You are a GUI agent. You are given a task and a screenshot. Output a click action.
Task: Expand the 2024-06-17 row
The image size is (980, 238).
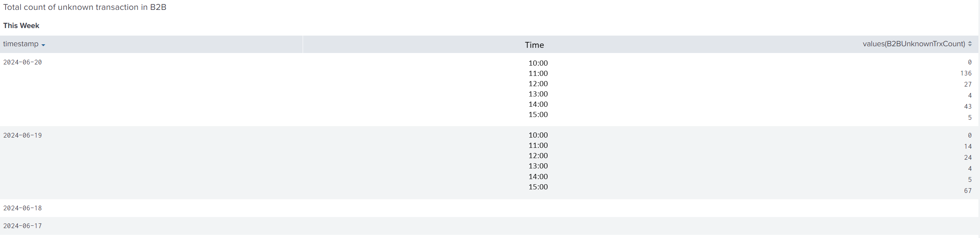(23, 226)
